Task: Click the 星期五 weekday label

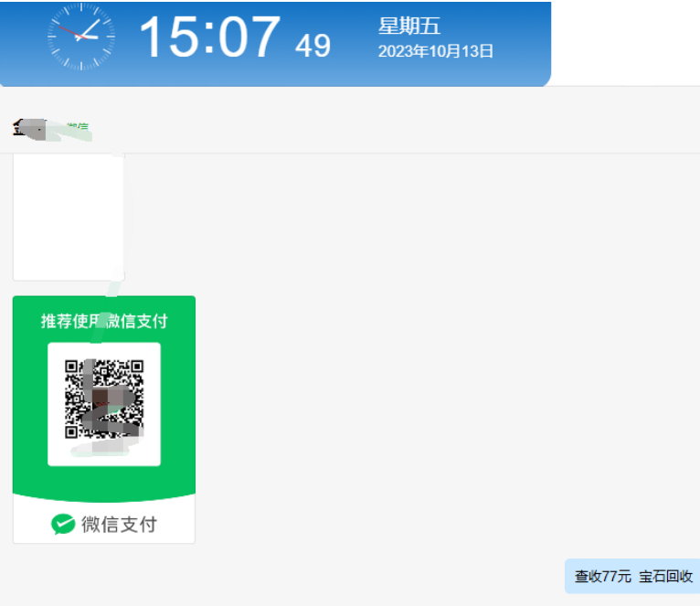Action: click(x=408, y=26)
